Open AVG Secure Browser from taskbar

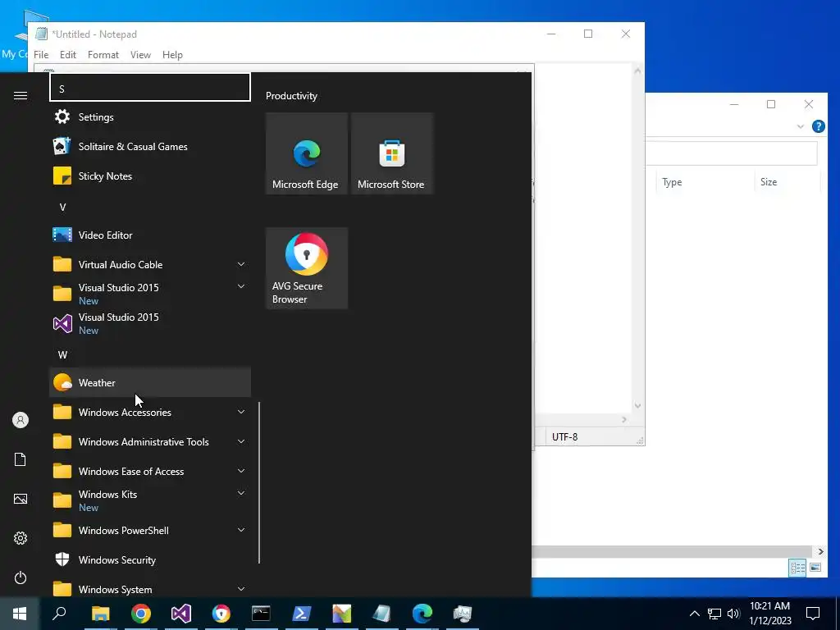(x=221, y=614)
